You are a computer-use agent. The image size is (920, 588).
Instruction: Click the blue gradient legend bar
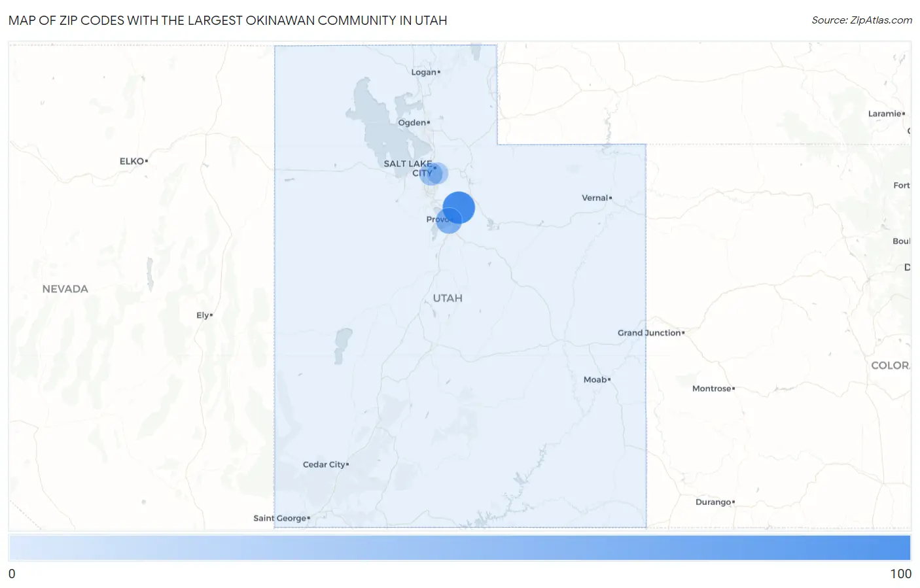pos(459,548)
